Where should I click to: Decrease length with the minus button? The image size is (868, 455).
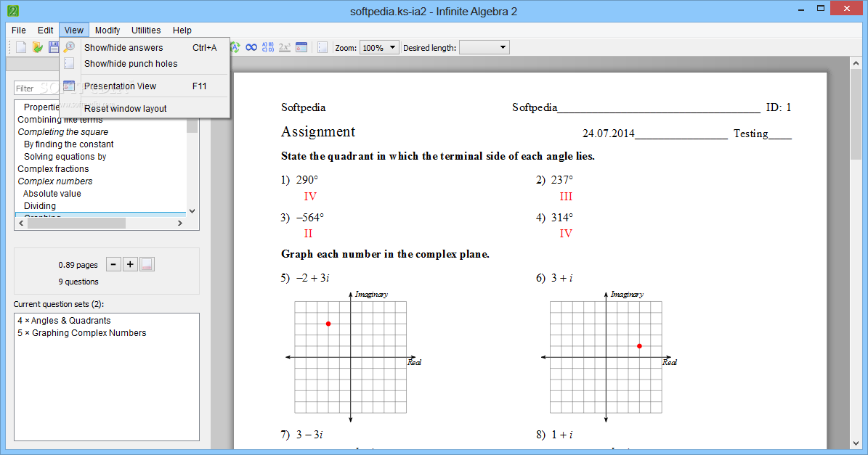click(x=113, y=264)
